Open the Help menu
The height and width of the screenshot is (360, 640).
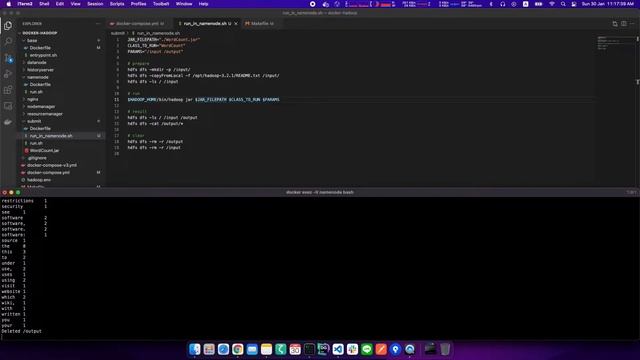[203, 4]
